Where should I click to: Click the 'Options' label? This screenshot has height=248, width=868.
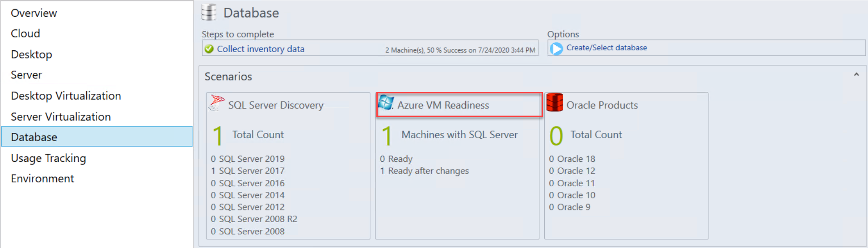coord(563,34)
